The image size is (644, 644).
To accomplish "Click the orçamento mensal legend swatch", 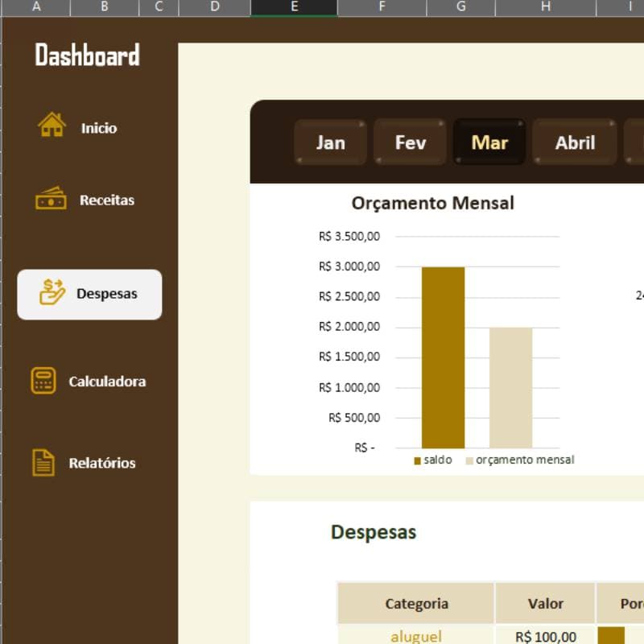I will (469, 460).
